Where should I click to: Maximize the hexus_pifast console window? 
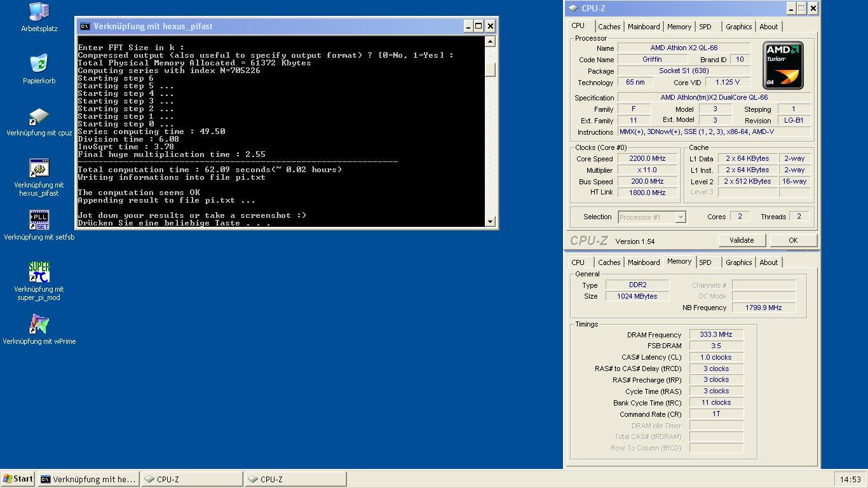point(478,26)
